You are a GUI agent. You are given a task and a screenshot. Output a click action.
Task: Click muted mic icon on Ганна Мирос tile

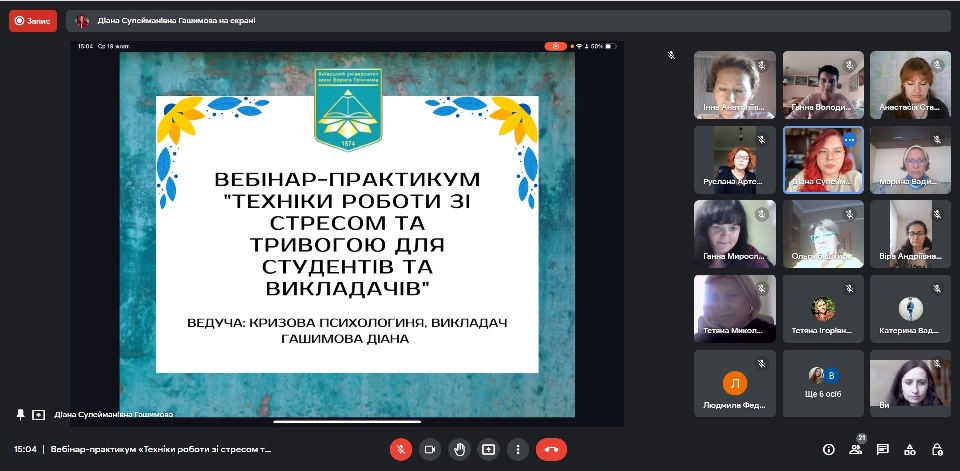762,214
